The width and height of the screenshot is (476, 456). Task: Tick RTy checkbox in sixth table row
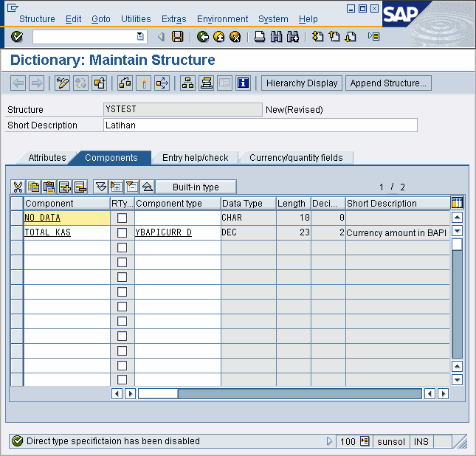122,291
